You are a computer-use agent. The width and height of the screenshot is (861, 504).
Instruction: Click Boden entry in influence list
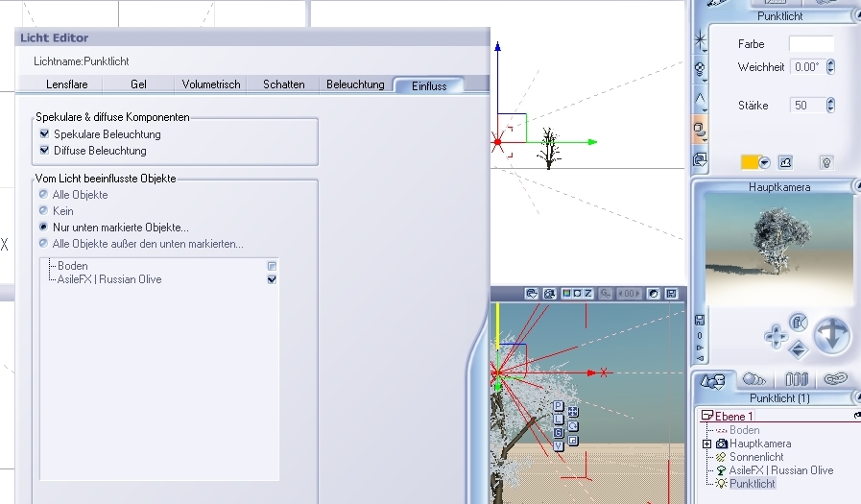pyautogui.click(x=73, y=266)
